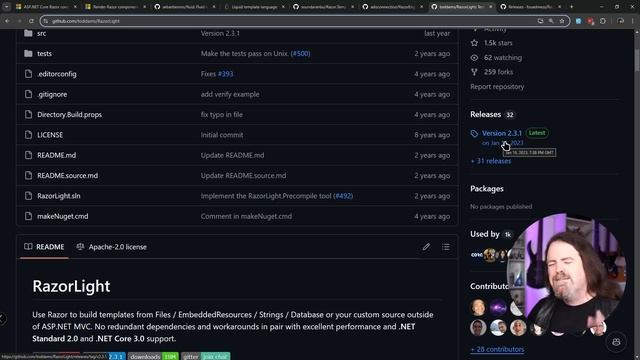The image size is (640, 360).
Task: Open the .editorconfig file
Action: point(57,74)
